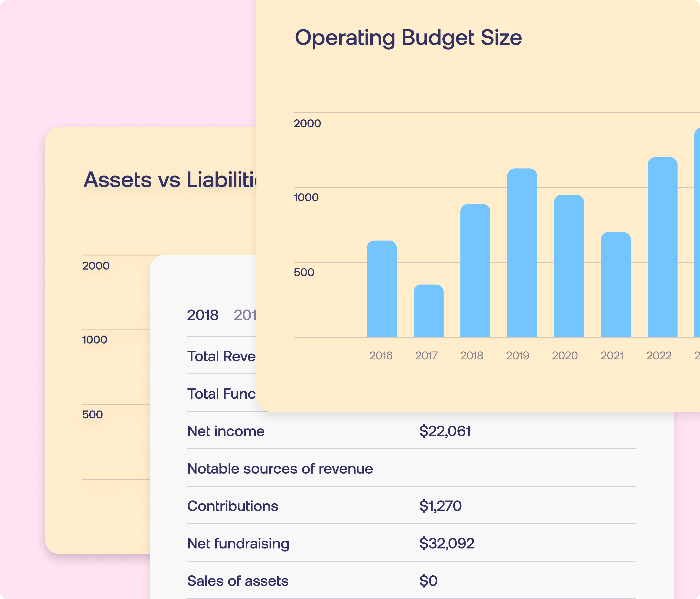
Task: Click the 500 axis label in Assets vs Liabilities
Action: coord(93,415)
